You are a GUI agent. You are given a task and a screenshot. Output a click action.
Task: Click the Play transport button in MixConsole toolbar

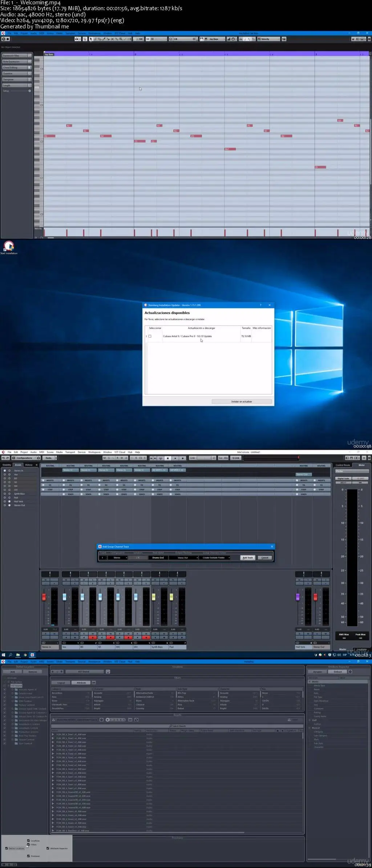[175, 458]
